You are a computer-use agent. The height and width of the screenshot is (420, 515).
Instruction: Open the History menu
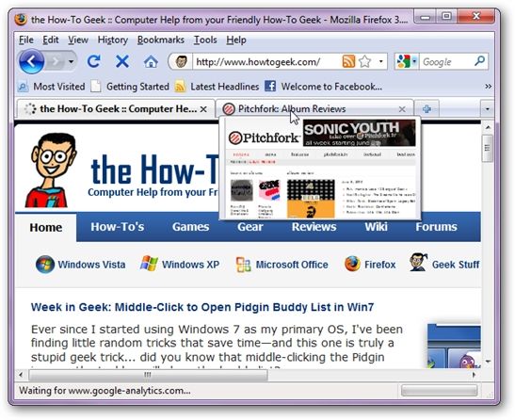point(113,40)
